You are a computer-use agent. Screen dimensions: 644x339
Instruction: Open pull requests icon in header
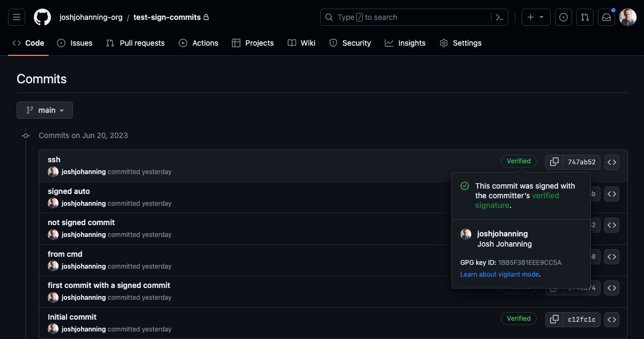click(585, 17)
